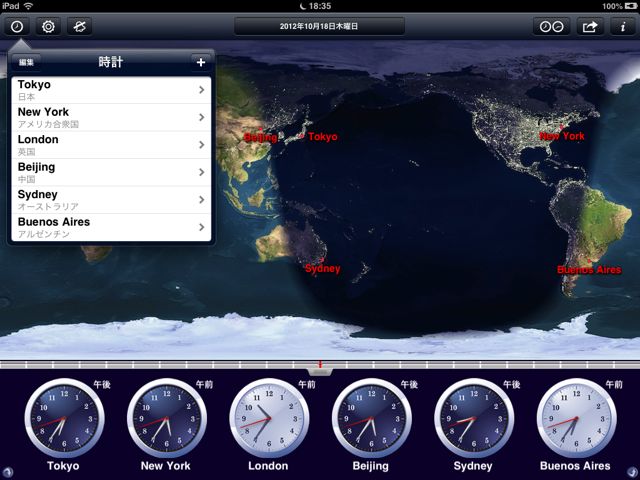The width and height of the screenshot is (640, 480).
Task: Expand Beijing row chevron
Action: coord(202,172)
